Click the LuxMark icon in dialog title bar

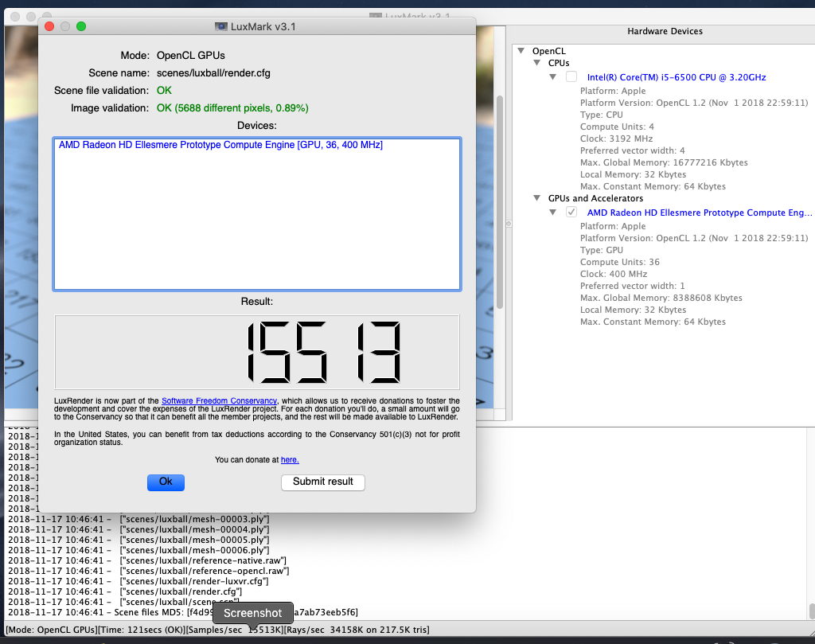pos(220,26)
